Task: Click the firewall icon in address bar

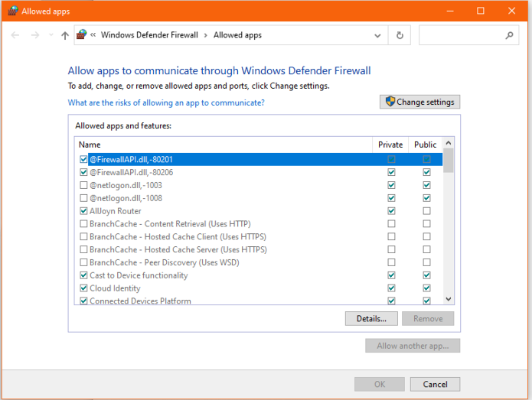Action: coord(81,34)
